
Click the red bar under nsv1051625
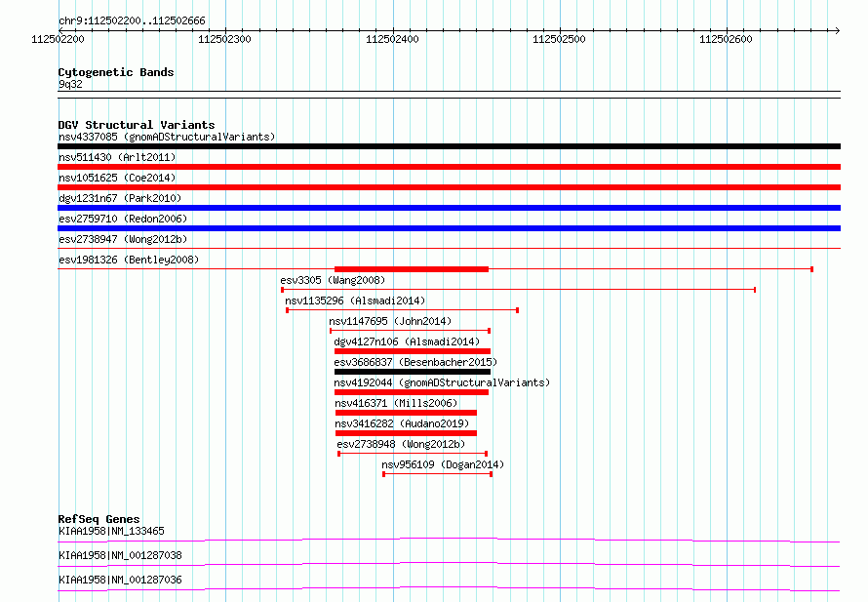tap(449, 187)
